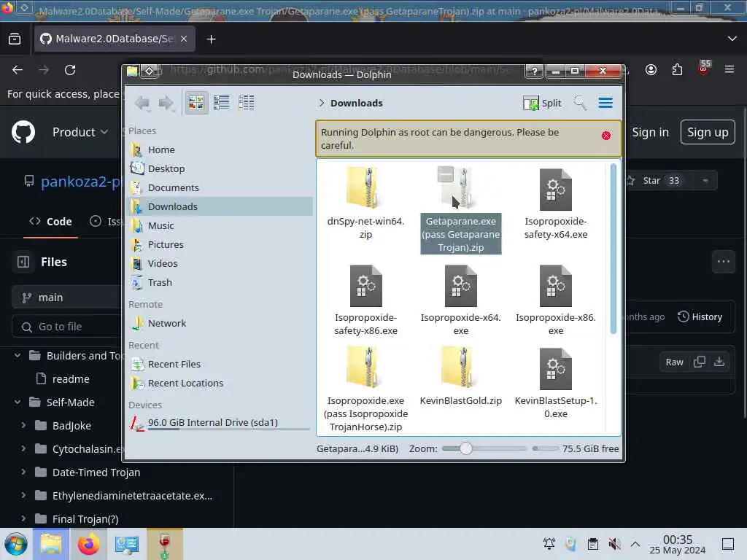Open Dolphin hamburger menu
Image resolution: width=747 pixels, height=560 pixels.
click(x=605, y=103)
